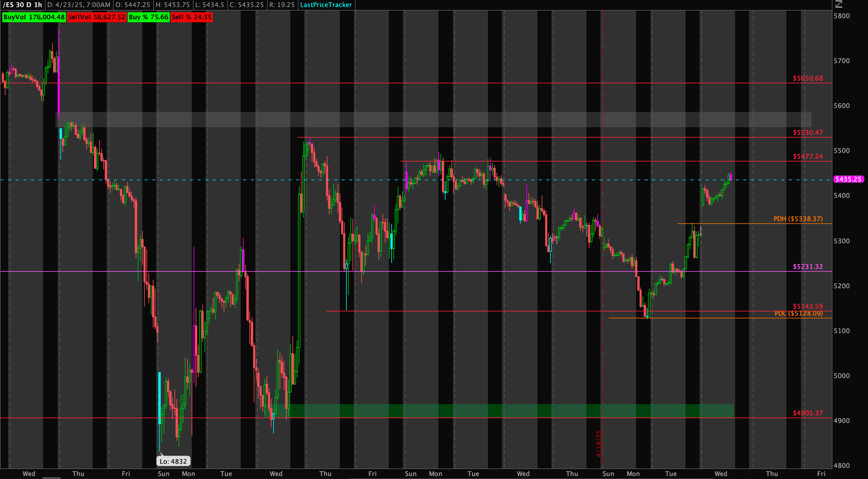Click the Lo: 4832 low bubble
Screen dimensions: 868x479
coord(173,462)
